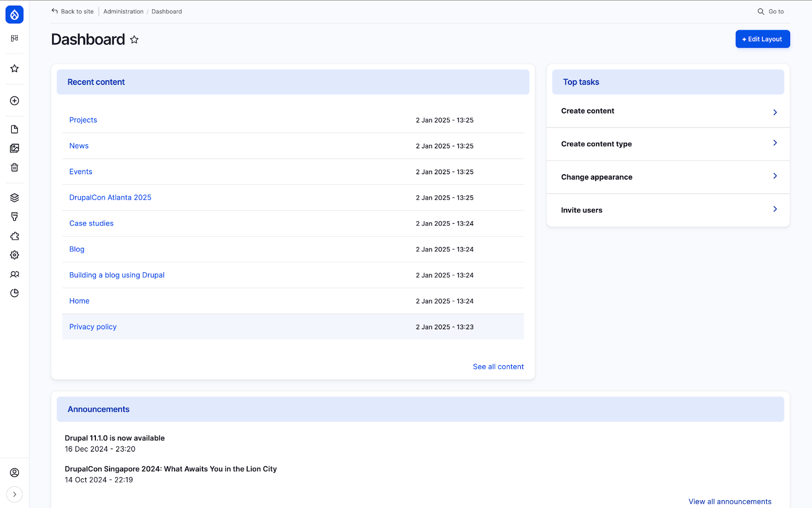Open Configuration gear icon in sidebar
Screen dimensions: 812x508
click(14, 255)
